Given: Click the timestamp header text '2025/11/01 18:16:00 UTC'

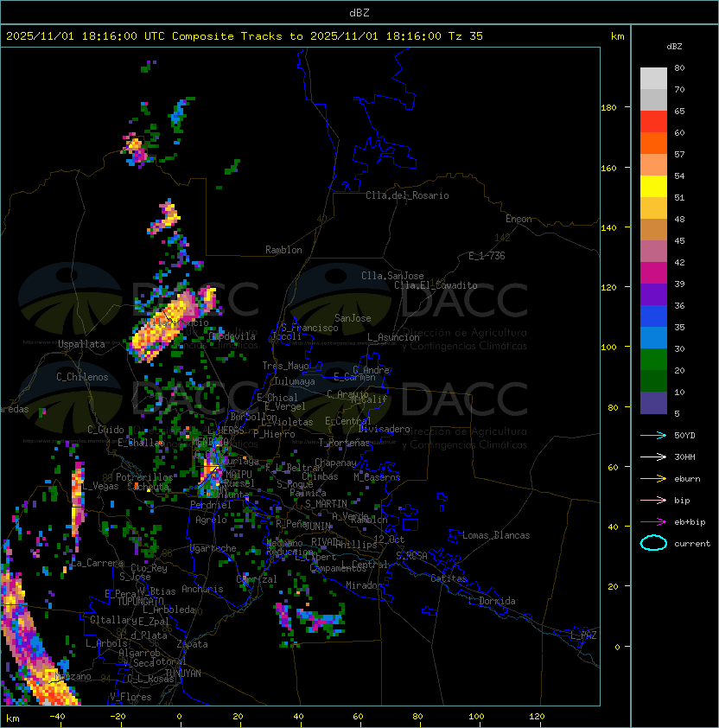Looking at the screenshot, I should click(85, 36).
